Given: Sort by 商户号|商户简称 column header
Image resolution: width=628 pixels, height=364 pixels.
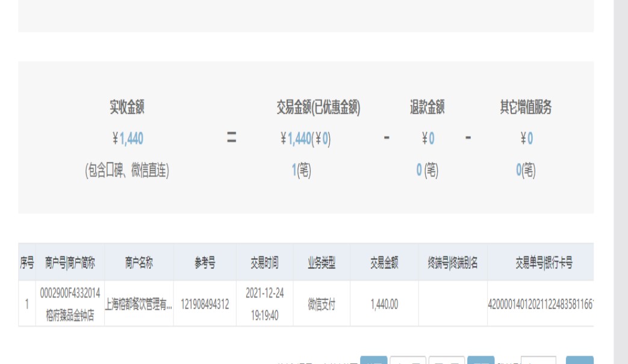Looking at the screenshot, I should tap(70, 263).
